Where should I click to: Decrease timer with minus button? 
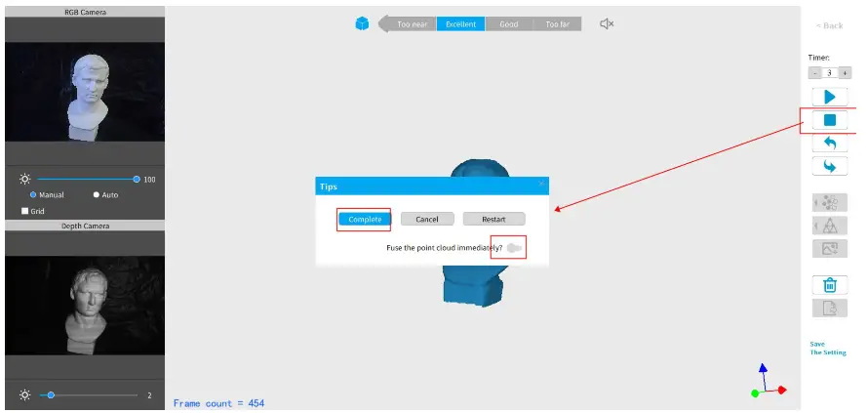point(814,72)
